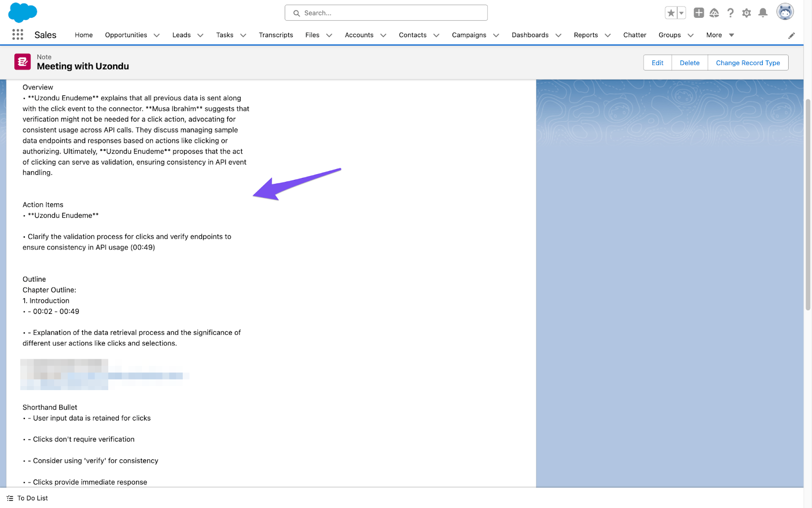Switch to the Transcripts tab

pos(276,35)
